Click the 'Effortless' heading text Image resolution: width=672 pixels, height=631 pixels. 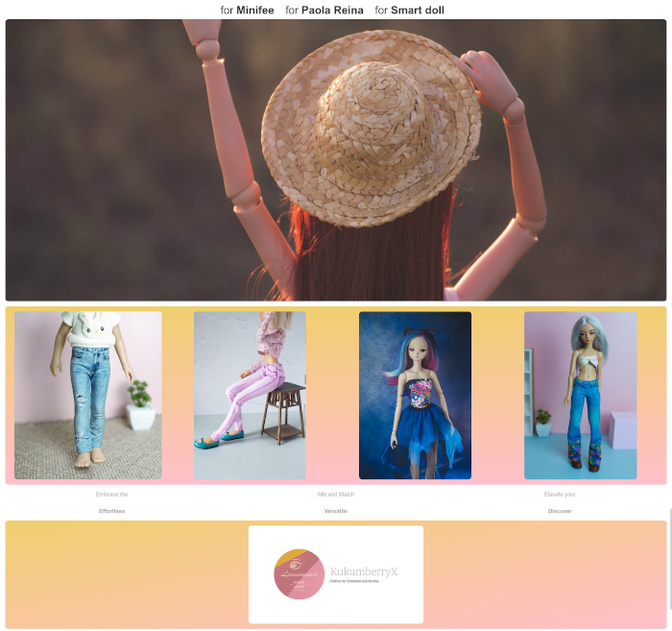click(112, 511)
